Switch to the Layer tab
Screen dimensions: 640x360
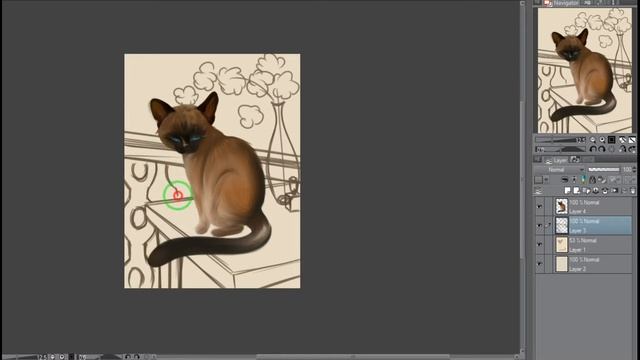point(556,160)
